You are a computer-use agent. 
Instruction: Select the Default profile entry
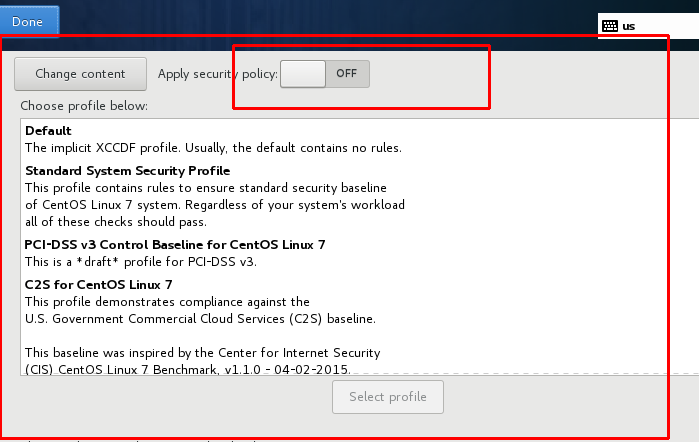pyautogui.click(x=48, y=131)
